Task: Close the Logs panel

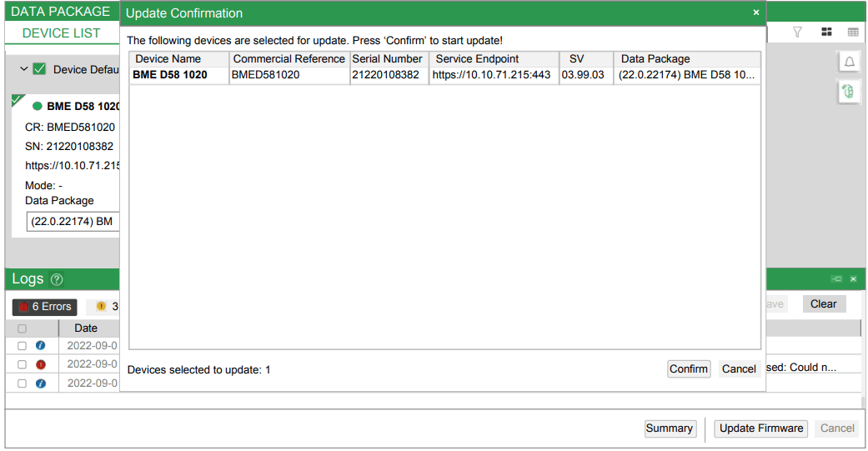Action: (853, 279)
